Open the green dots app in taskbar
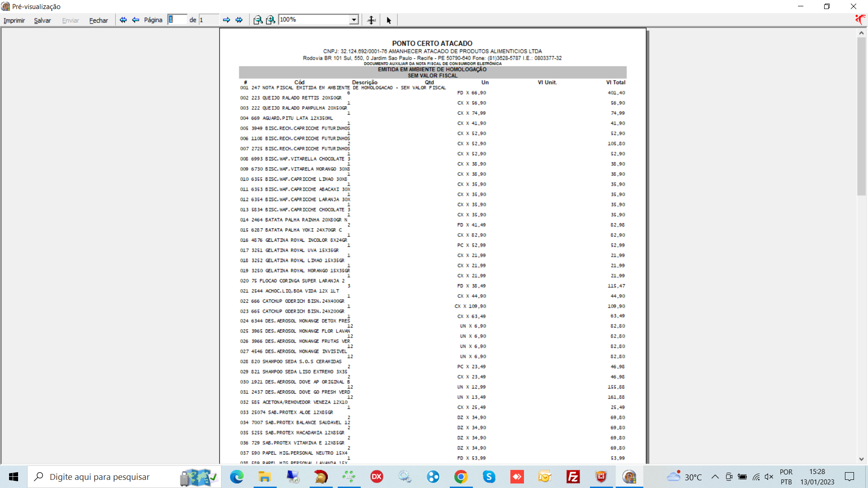This screenshot has width=868, height=488. 349,477
